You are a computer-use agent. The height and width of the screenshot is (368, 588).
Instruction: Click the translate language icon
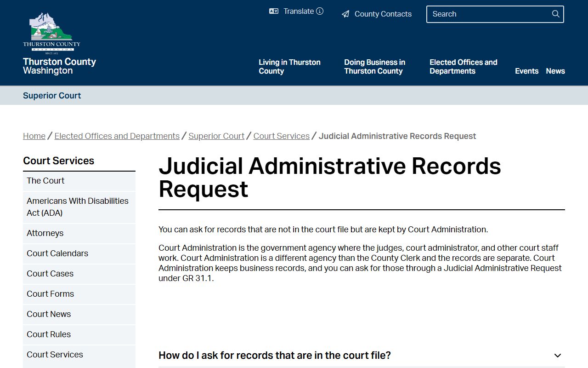[x=274, y=11]
